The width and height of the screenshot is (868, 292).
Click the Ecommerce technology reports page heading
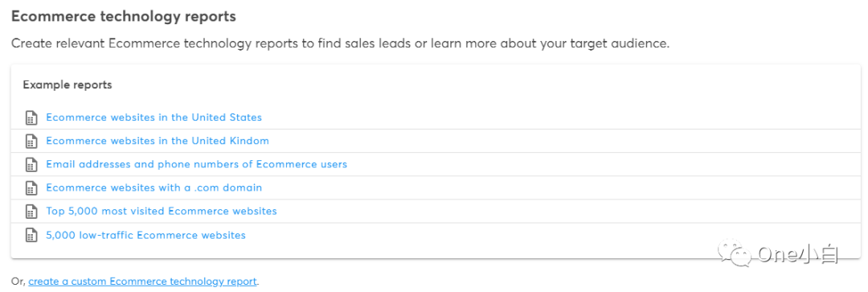pos(124,17)
